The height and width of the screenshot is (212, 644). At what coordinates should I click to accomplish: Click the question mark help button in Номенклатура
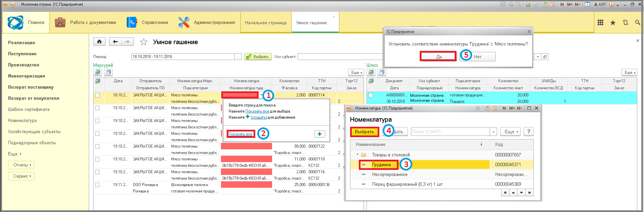[529, 131]
